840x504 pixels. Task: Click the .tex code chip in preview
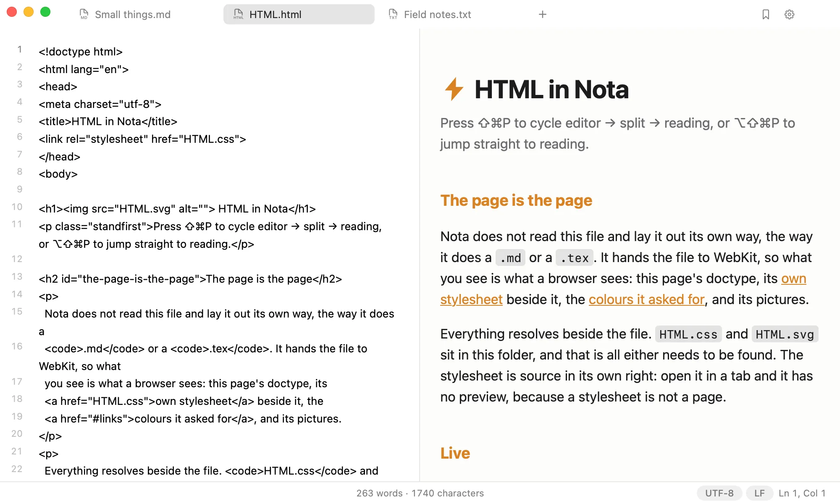[574, 257]
